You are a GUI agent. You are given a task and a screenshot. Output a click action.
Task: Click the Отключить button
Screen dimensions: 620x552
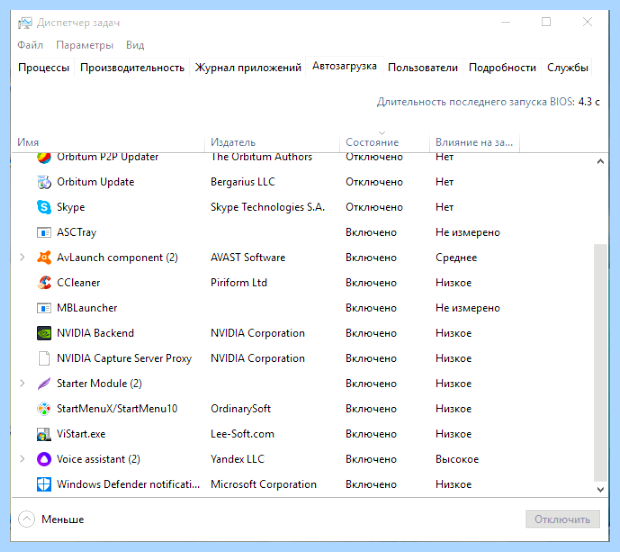coord(562,519)
